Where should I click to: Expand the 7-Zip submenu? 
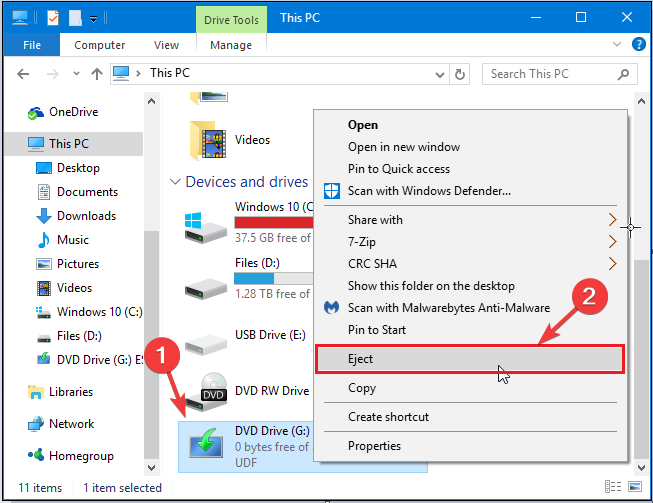tap(470, 242)
